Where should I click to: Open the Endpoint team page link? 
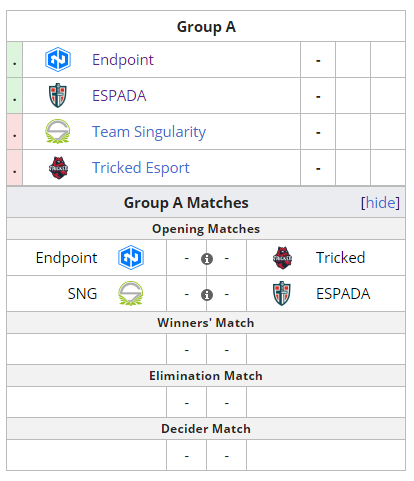[123, 60]
